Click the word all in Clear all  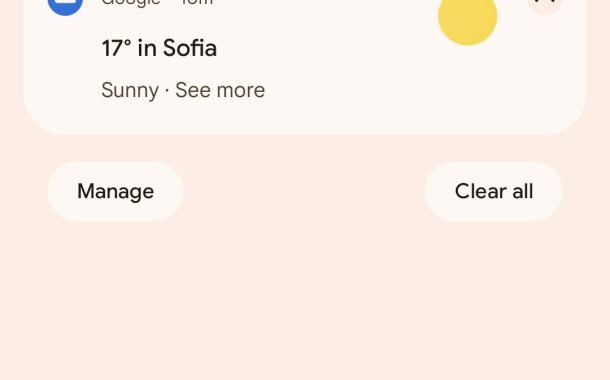[x=522, y=191]
